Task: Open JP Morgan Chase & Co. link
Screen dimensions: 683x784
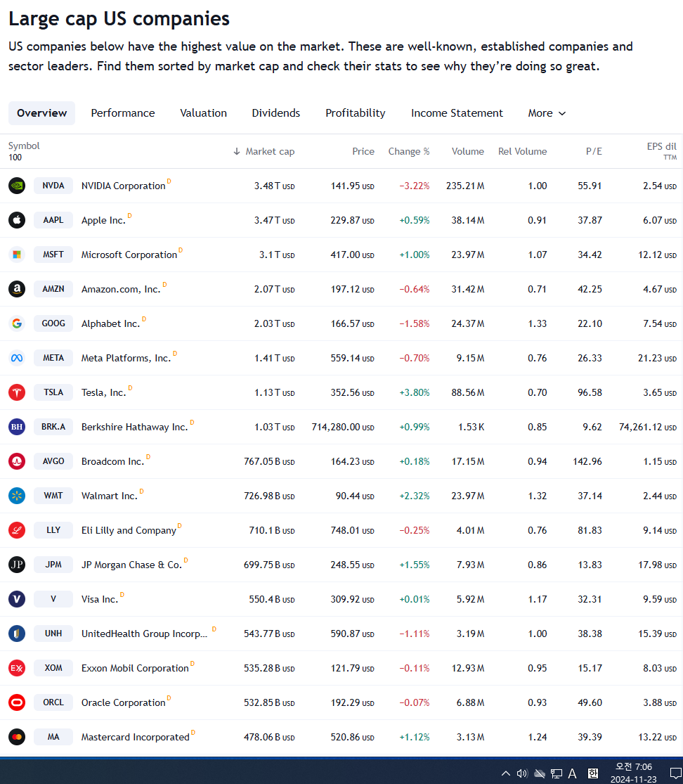Action: pos(132,565)
